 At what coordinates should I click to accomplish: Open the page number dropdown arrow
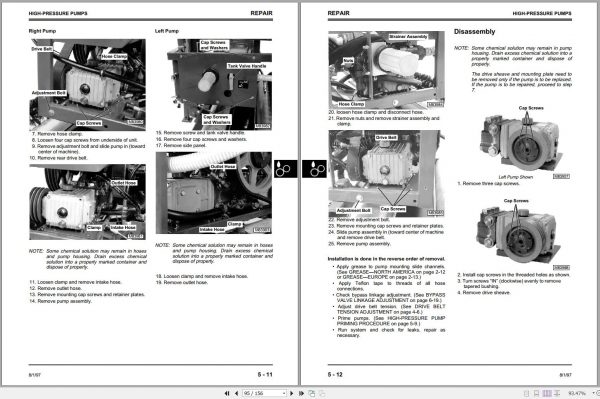click(x=284, y=393)
